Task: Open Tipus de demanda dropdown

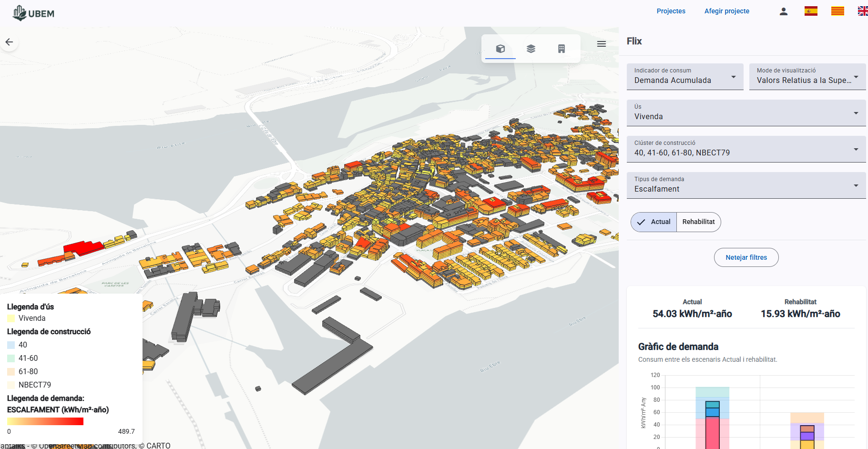Action: 746,185
